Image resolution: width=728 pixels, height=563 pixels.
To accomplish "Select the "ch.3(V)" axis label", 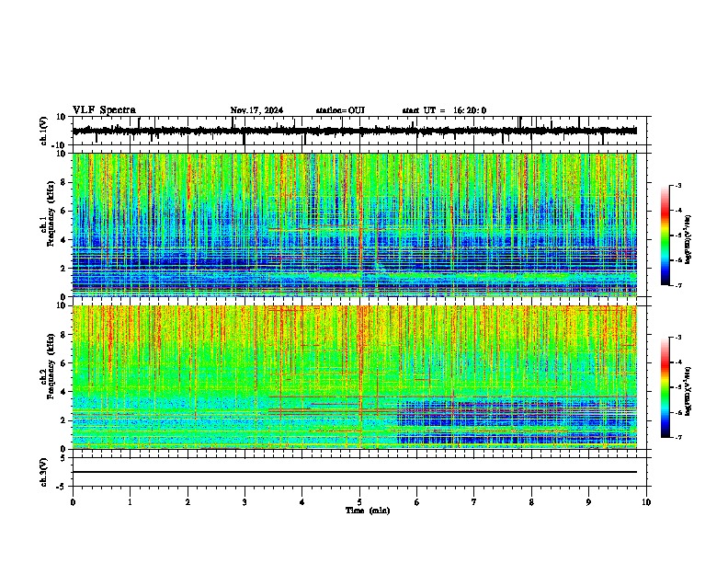I will coord(44,472).
